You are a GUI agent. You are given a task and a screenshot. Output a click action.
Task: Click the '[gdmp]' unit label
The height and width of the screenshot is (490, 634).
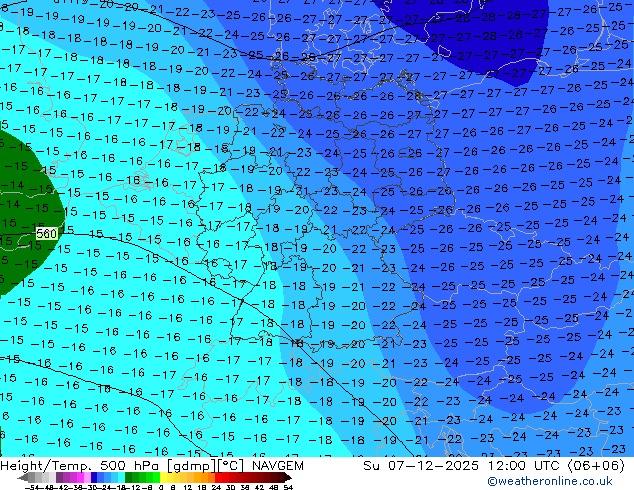click(x=190, y=466)
